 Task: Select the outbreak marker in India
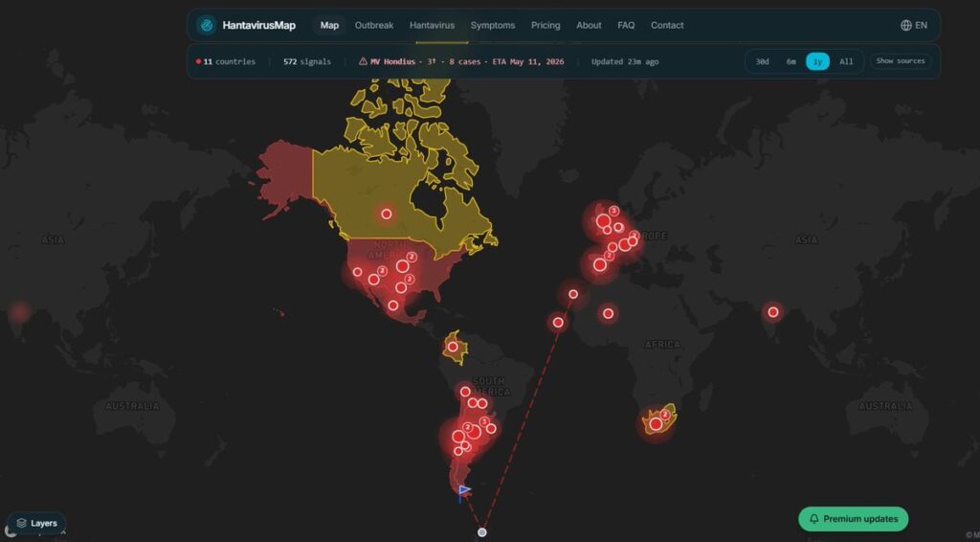(x=773, y=312)
